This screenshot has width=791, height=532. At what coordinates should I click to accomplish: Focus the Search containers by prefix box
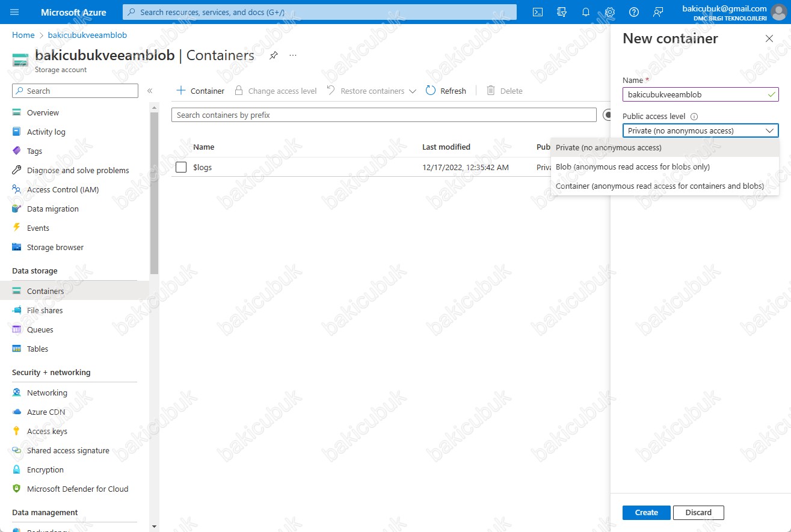point(384,115)
